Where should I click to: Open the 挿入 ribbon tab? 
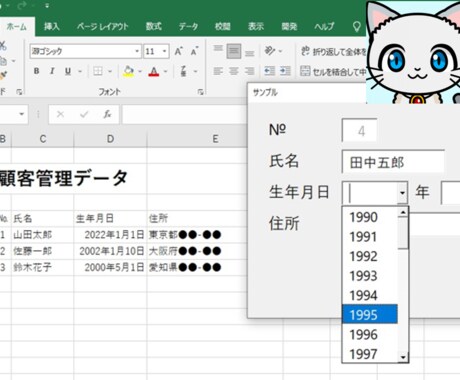click(52, 27)
